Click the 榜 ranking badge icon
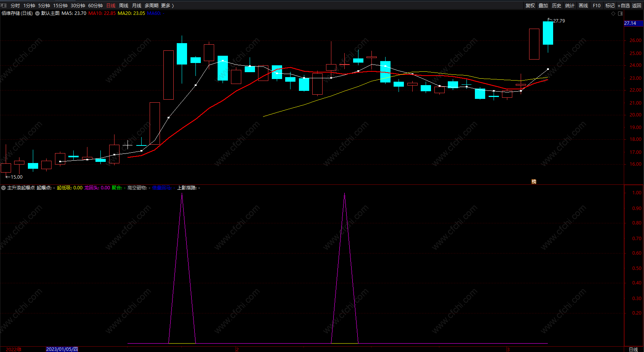644x352 pixels. [x=534, y=182]
